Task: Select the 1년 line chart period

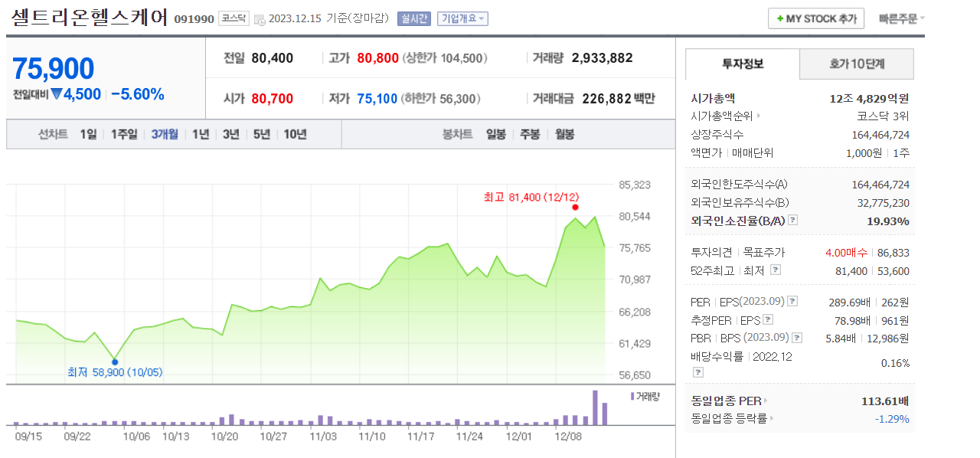Action: click(201, 134)
